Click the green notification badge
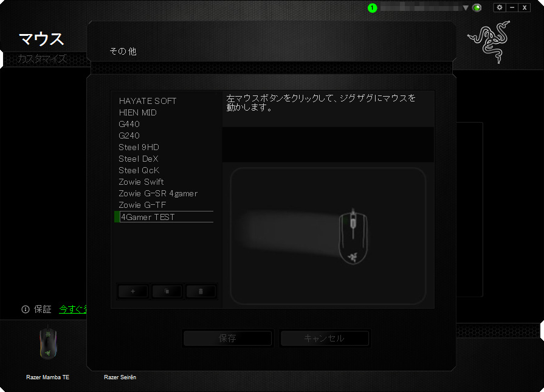Viewport: 544px width, 392px height. 373,8
